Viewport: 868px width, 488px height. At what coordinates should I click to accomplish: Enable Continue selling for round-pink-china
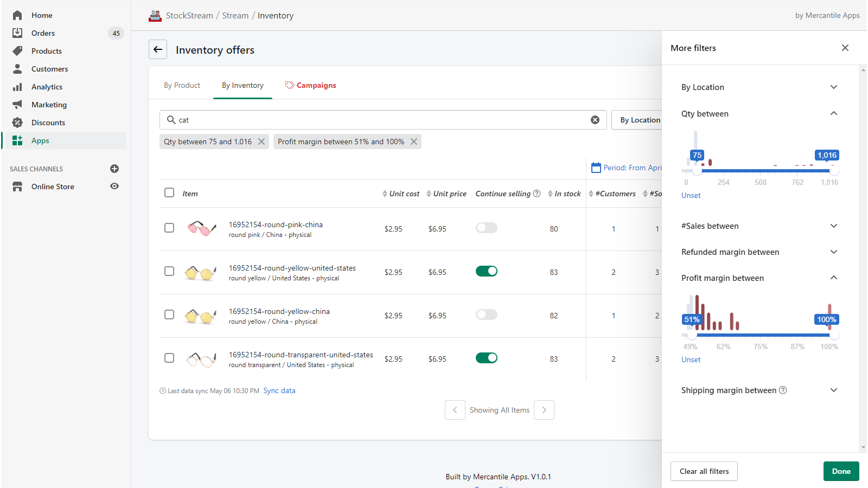[x=486, y=228]
